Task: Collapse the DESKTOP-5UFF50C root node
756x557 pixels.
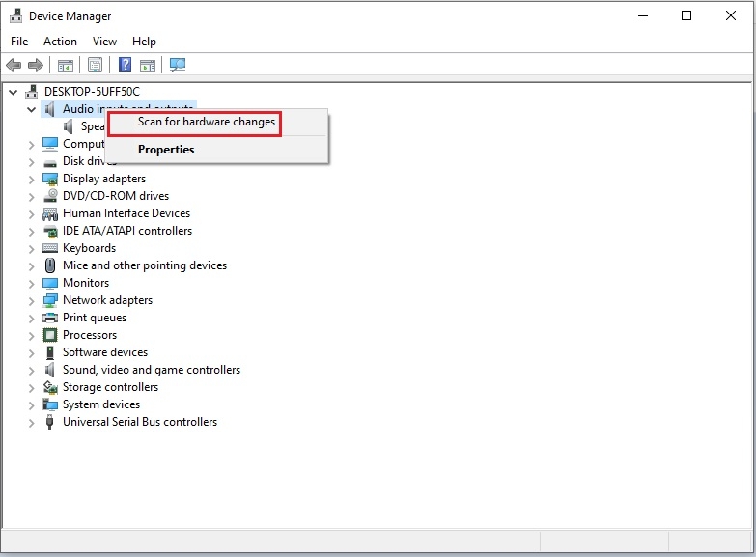Action: point(13,92)
